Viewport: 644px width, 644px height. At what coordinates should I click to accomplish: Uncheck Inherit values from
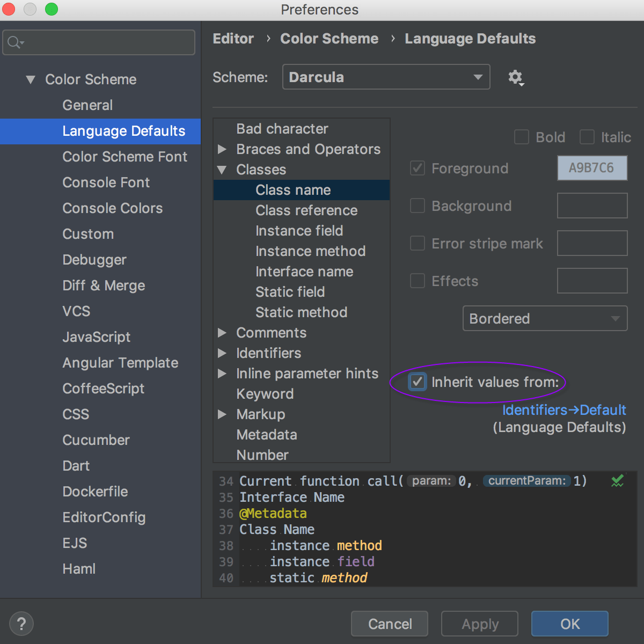[417, 382]
